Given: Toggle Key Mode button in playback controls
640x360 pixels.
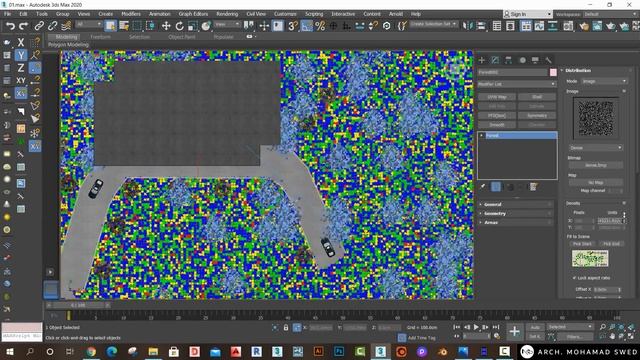Looking at the screenshot, I should coord(457,336).
